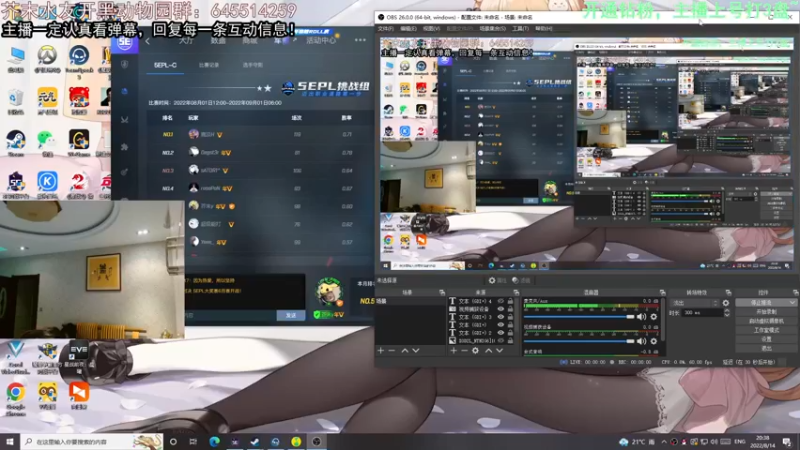The image size is (800, 450).
Task: Pop out the Scenes dock panel
Action: pos(442,292)
